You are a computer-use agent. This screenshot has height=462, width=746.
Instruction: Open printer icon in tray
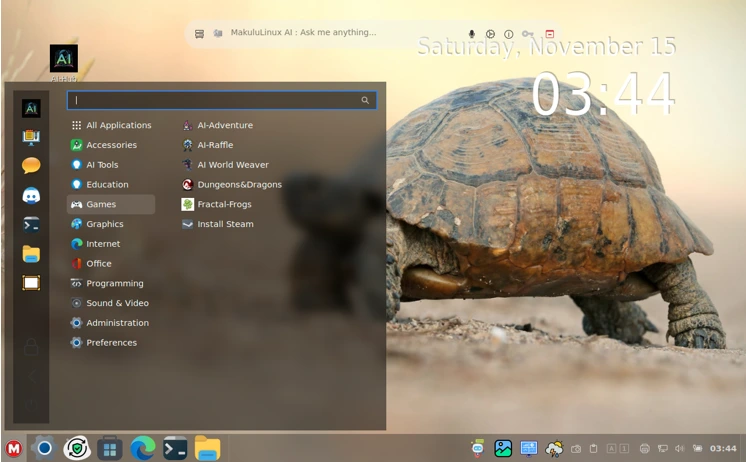645,448
